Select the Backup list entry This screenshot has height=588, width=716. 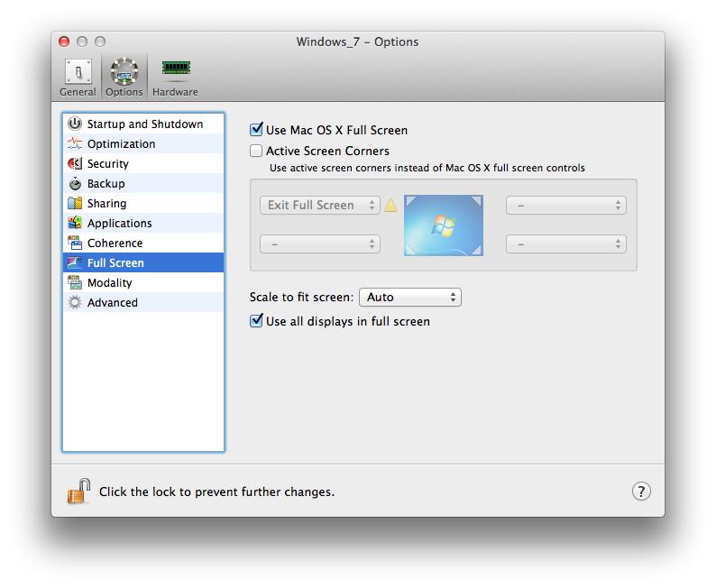pos(143,183)
